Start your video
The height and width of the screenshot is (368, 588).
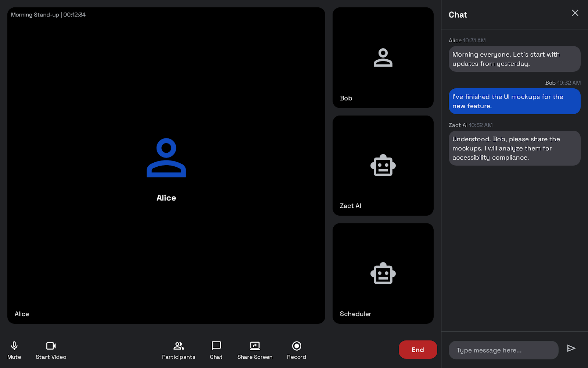coord(51,350)
